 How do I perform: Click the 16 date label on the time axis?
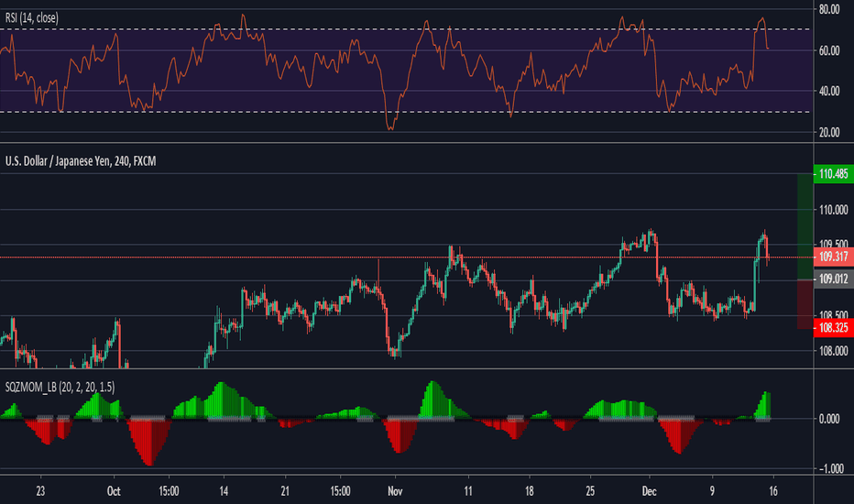[772, 491]
